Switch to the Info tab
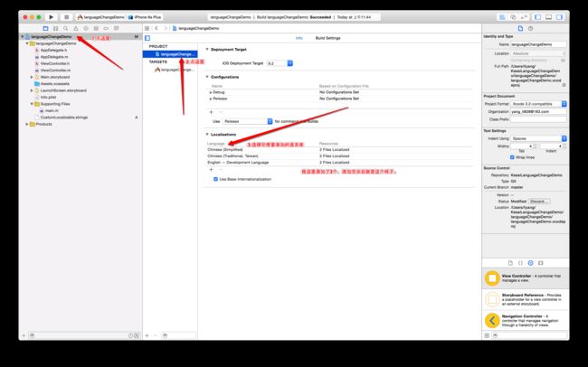This screenshot has width=588, height=367. 299,38
